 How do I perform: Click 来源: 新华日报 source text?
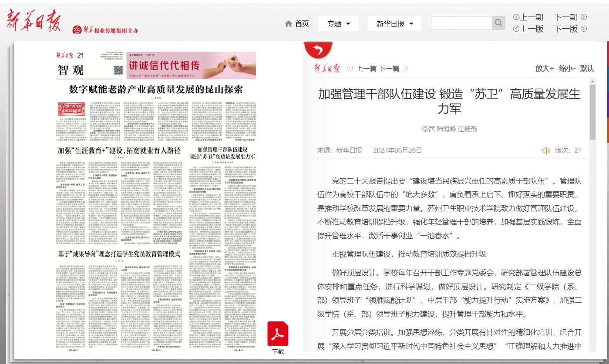340,150
